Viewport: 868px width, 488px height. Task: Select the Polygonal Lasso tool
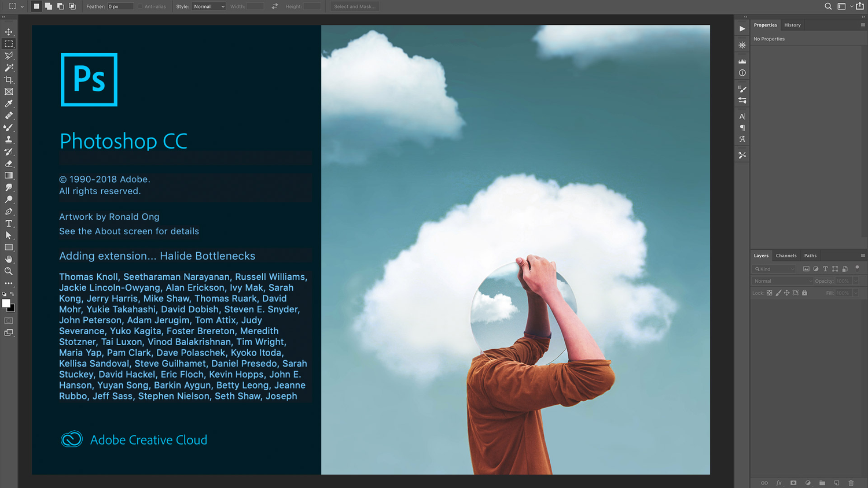coord(9,56)
